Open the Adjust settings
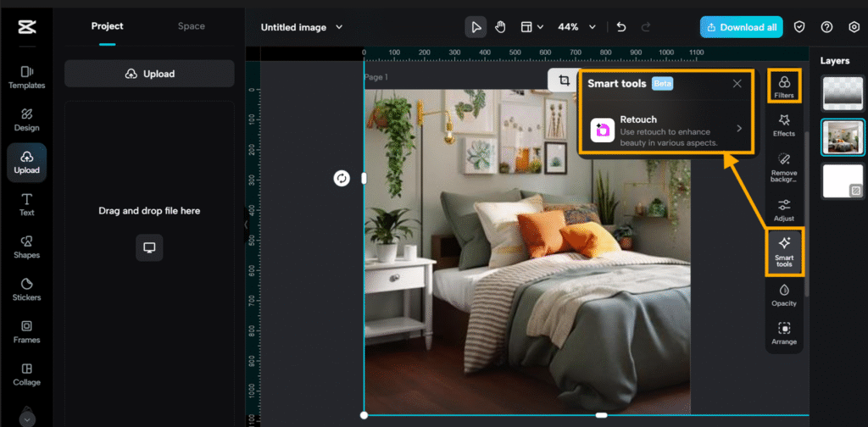868x427 pixels. (784, 209)
